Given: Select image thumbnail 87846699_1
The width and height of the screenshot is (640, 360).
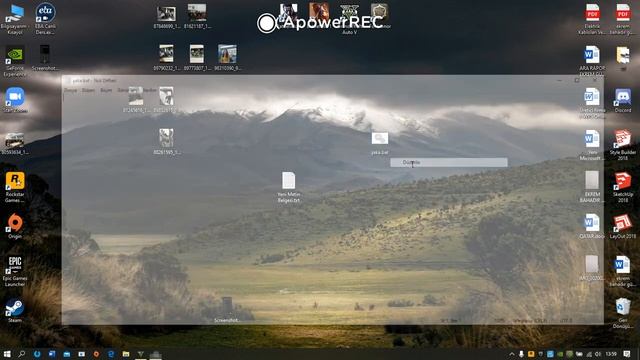Looking at the screenshot, I should 167,17.
